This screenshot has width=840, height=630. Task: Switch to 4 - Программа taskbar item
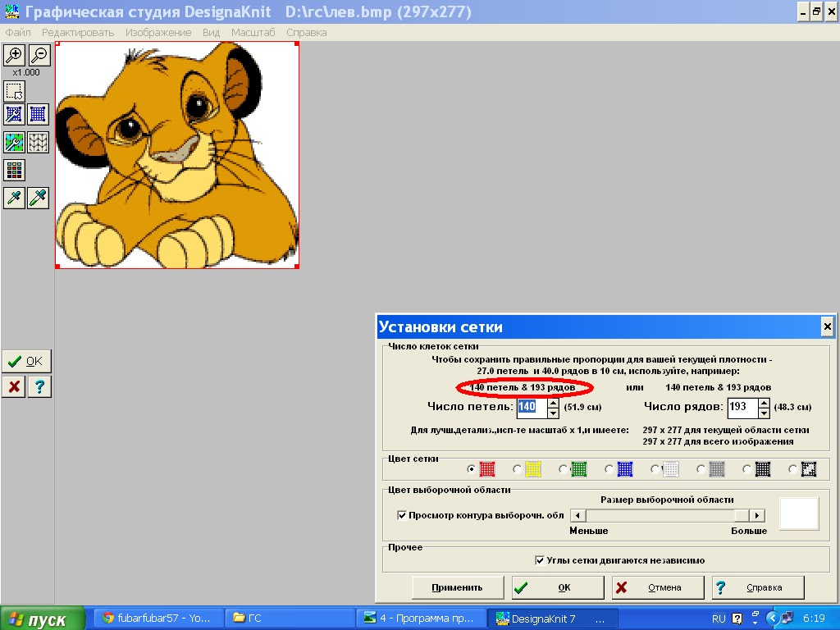tap(422, 619)
